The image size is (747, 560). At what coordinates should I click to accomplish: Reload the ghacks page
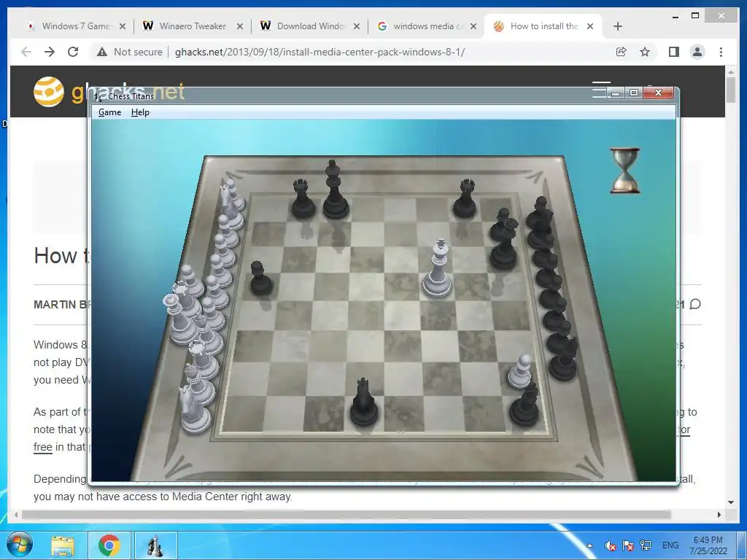(73, 52)
